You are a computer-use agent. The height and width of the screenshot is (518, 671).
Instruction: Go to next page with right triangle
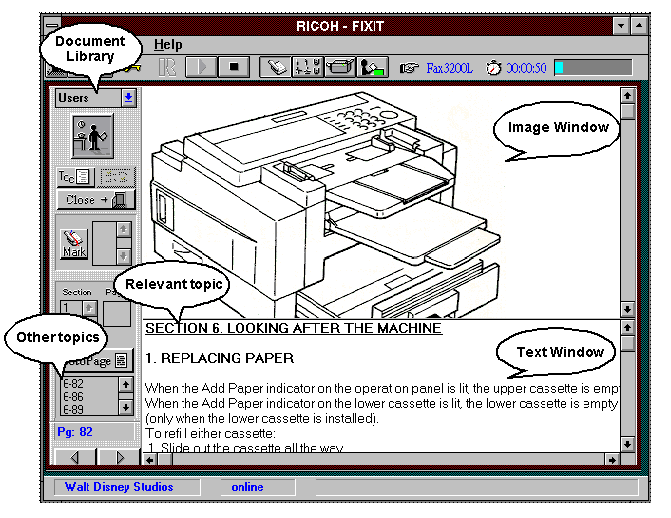point(119,457)
